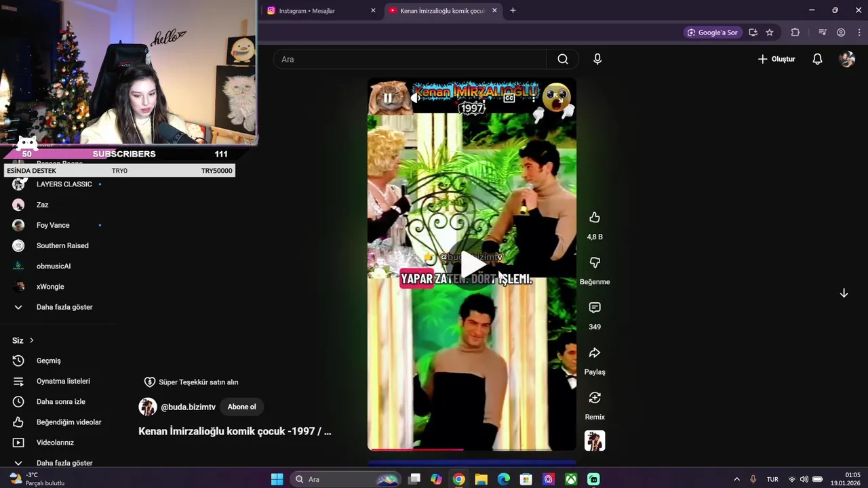Buy Süper Teşekkür for the creator

(x=192, y=382)
